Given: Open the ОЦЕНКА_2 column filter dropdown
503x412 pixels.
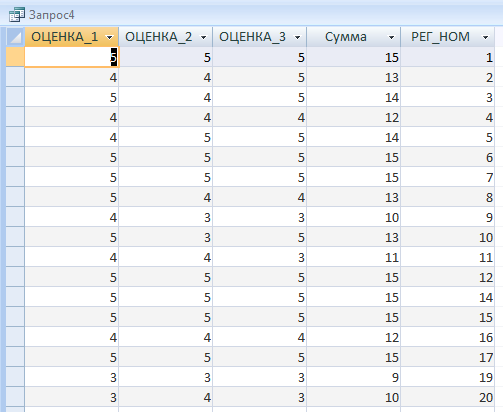Looking at the screenshot, I should tap(203, 37).
